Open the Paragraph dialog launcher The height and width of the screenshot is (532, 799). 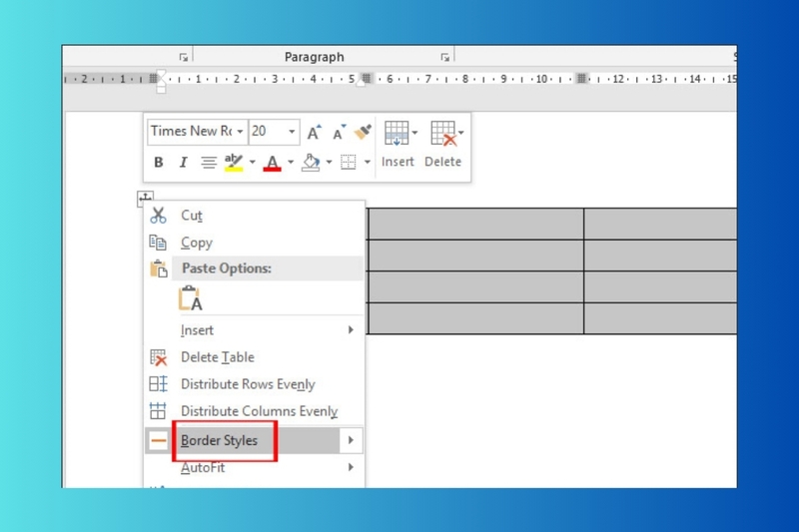tap(445, 58)
